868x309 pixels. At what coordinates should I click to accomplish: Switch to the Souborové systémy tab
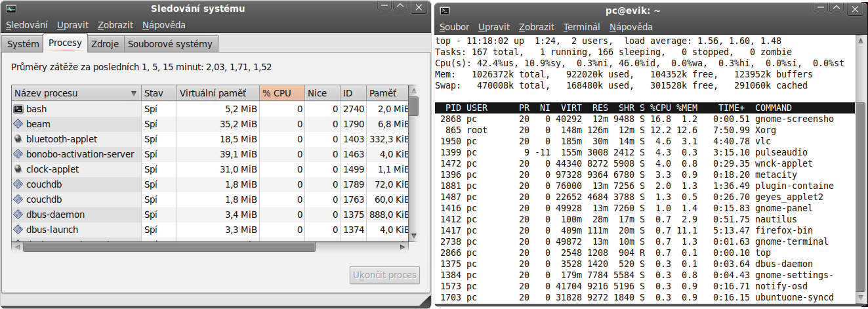coord(171,45)
